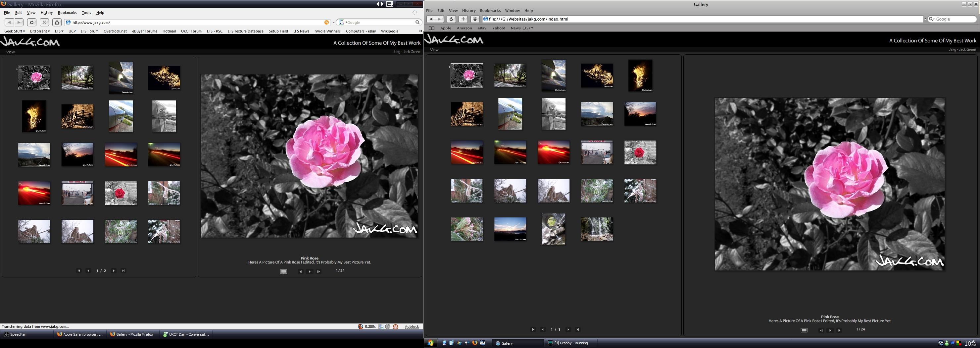Go to previous thumbnail page in Firefox gallery
980x348 pixels.
tap(88, 271)
